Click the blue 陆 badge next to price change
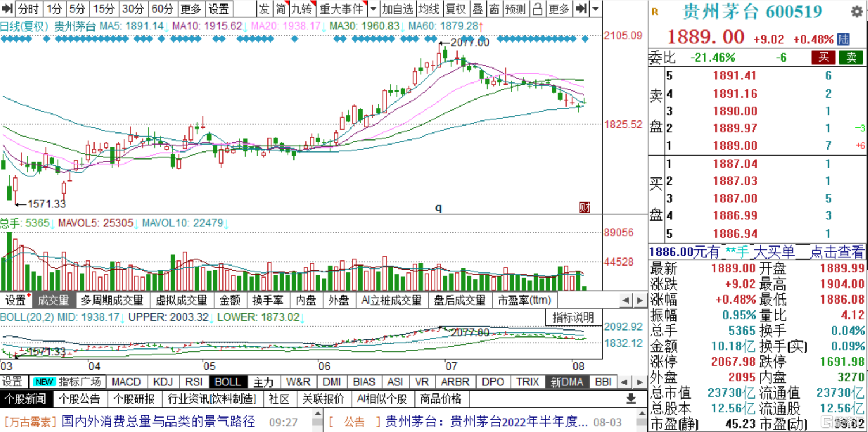Screen dimensions: 868x432 pos(843,39)
